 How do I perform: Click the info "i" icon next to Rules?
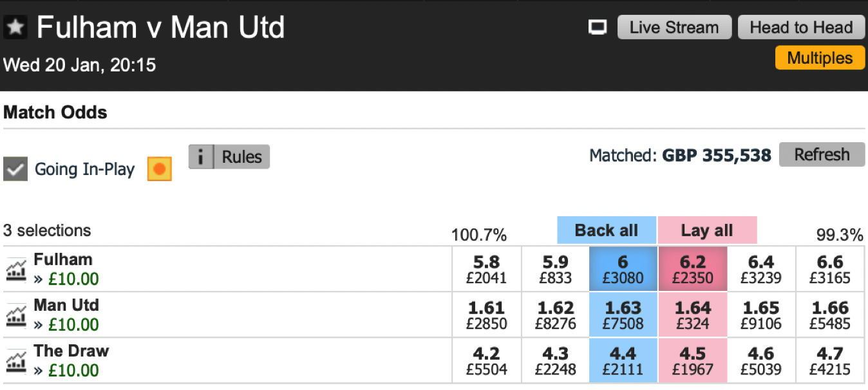(x=201, y=156)
